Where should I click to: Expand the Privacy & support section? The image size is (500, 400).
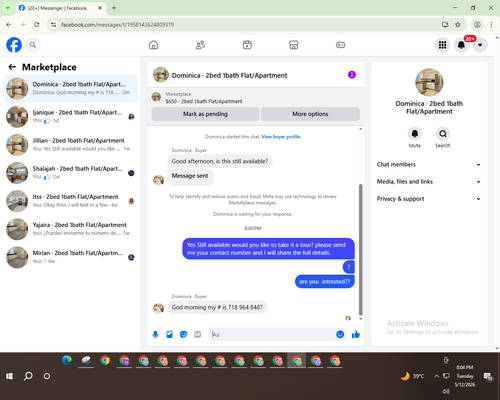[429, 199]
